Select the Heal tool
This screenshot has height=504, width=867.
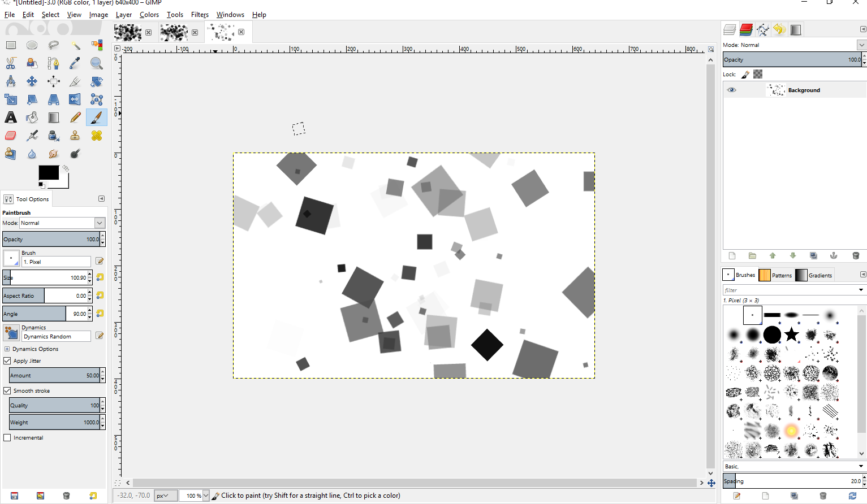(97, 136)
